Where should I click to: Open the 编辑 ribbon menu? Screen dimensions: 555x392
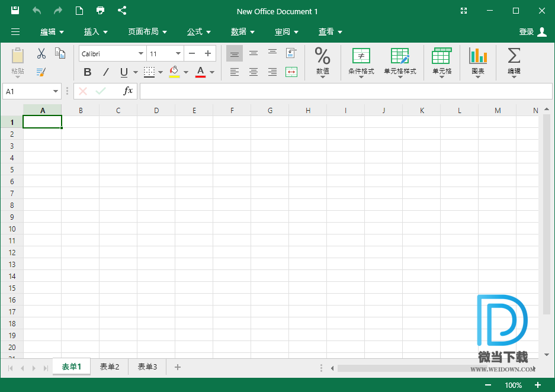click(52, 32)
